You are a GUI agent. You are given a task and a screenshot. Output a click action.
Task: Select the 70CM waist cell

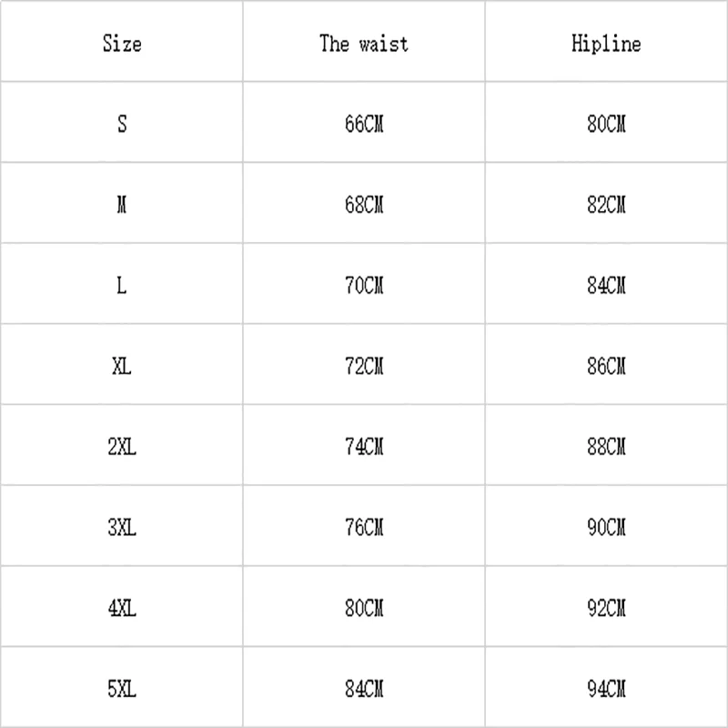tap(363, 287)
